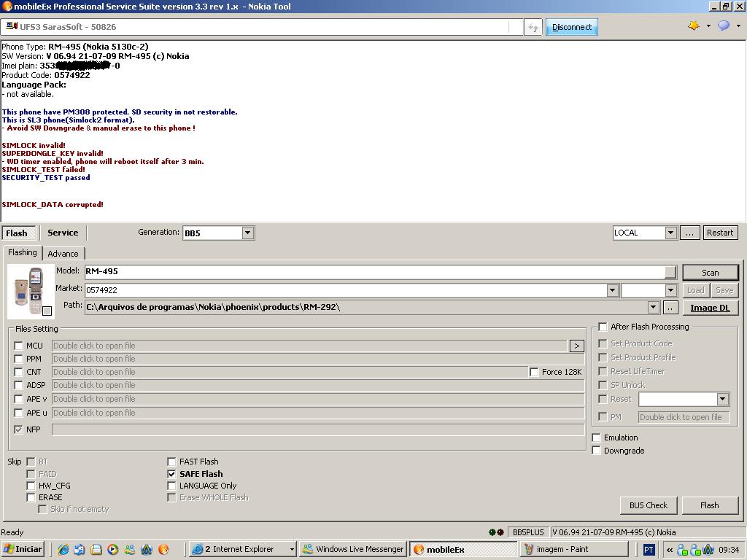Toggle the Force 128K checkbox
747x560 pixels.
pyautogui.click(x=534, y=372)
